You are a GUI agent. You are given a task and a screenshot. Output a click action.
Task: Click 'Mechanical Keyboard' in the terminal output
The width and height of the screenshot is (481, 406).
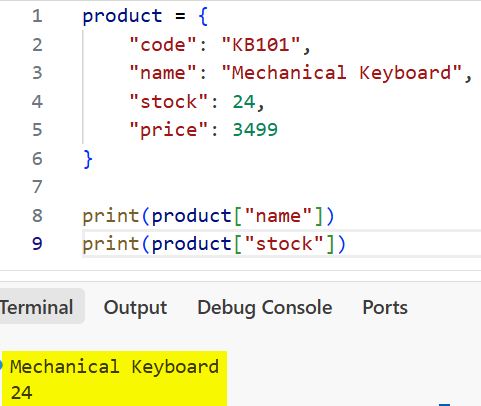click(x=114, y=367)
